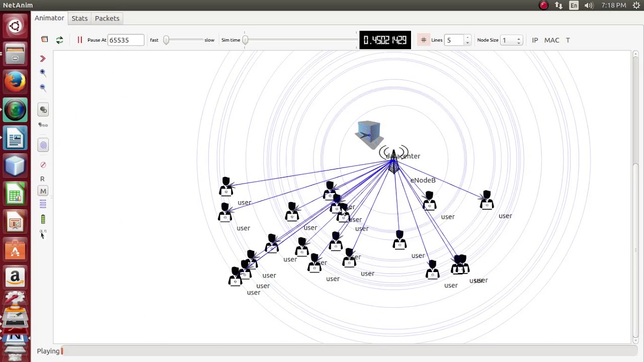Open LibreOffice Impress from the launcher

15,222
